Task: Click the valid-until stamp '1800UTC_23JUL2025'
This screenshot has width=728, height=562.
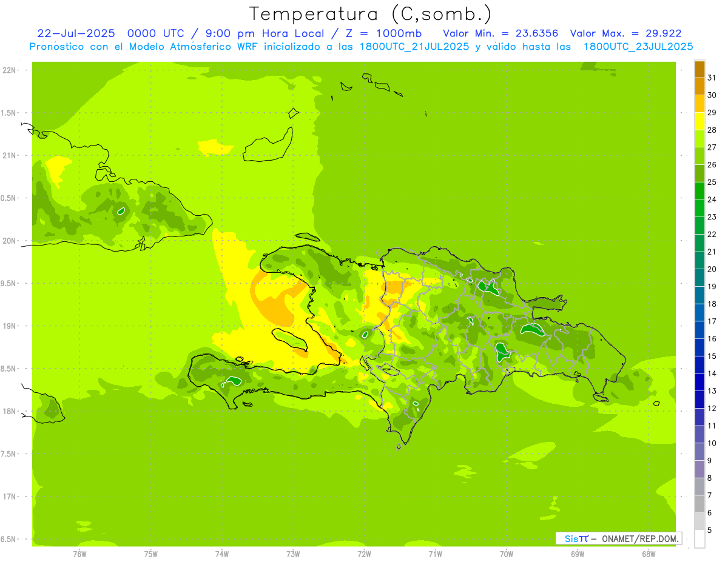Action: click(638, 47)
